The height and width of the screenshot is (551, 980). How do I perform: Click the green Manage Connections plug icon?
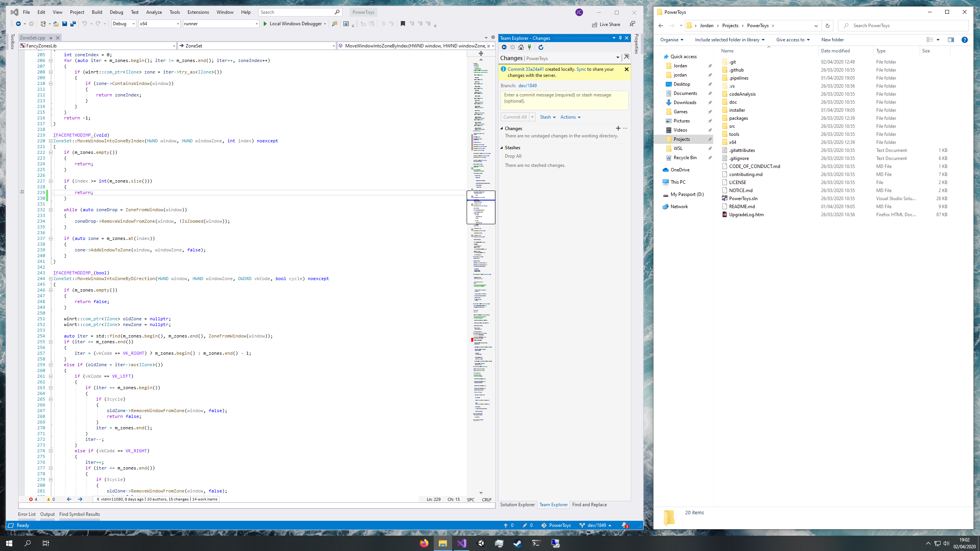coord(529,47)
